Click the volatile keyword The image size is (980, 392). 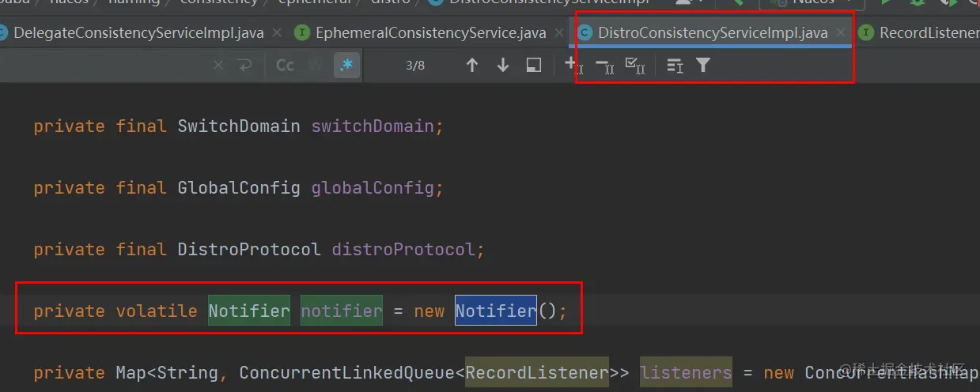pos(157,311)
